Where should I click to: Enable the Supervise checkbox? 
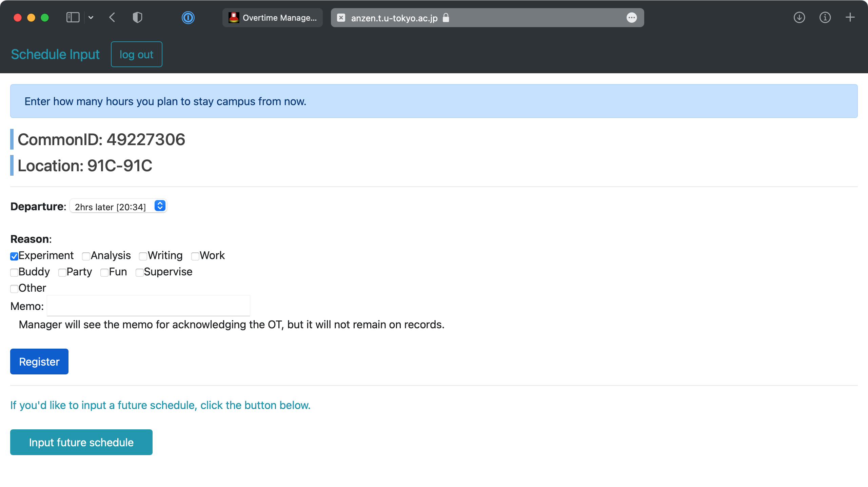pos(140,273)
